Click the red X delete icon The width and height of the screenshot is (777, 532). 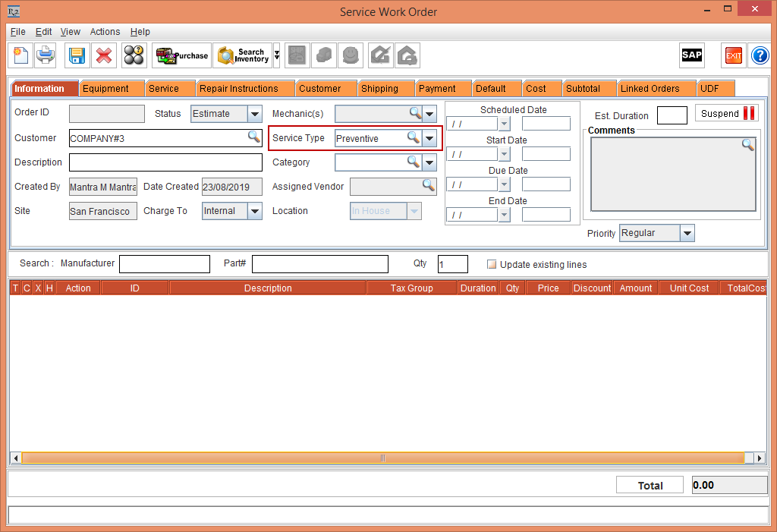104,55
